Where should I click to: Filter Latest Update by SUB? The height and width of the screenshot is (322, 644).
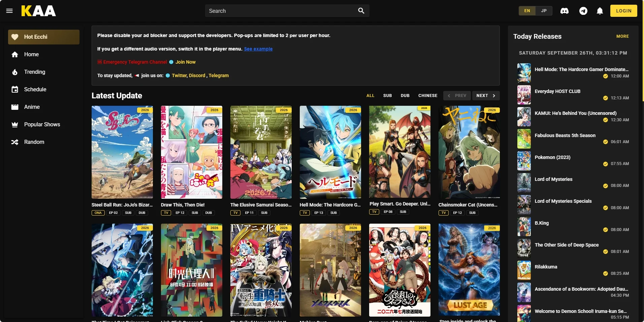387,96
